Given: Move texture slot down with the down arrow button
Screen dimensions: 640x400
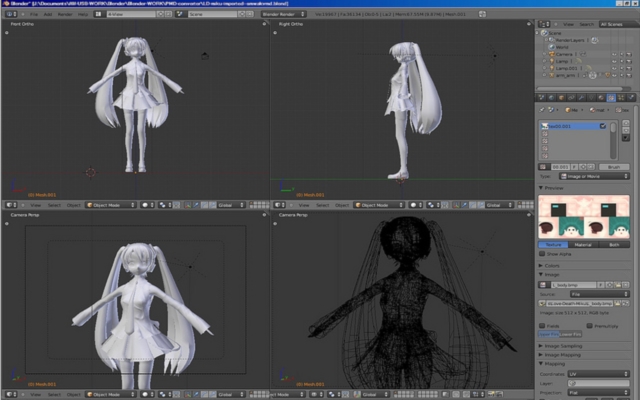Looking at the screenshot, I should pos(626,131).
